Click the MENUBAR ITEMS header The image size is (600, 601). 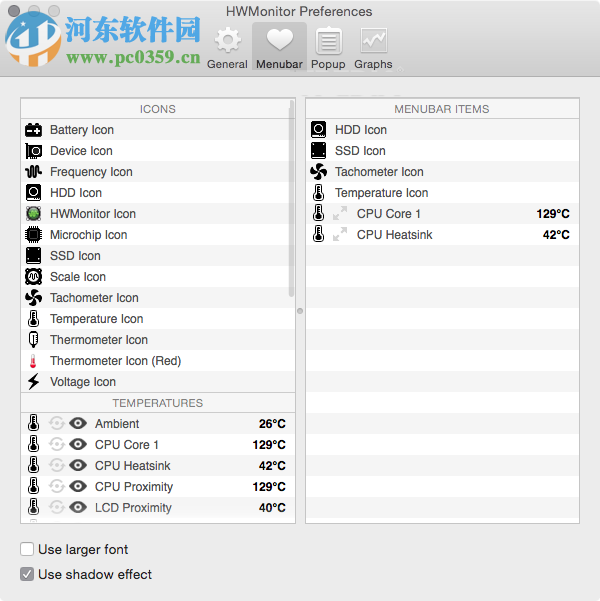442,109
